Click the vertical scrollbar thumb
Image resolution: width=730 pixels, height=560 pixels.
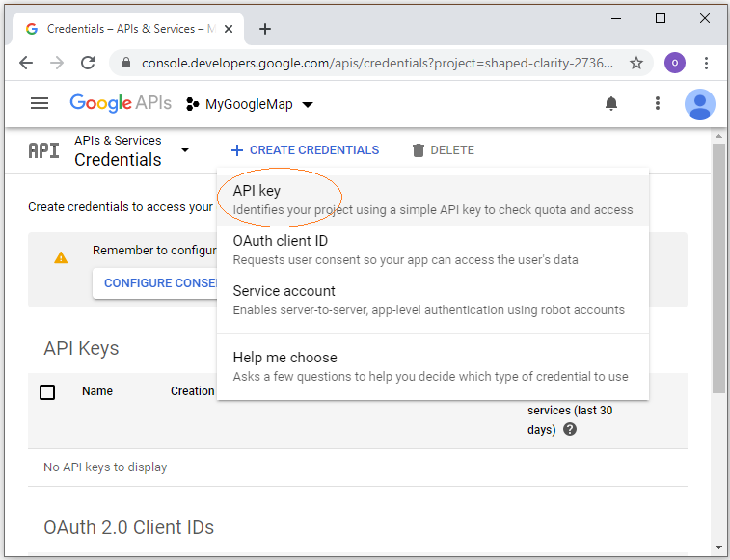click(718, 269)
